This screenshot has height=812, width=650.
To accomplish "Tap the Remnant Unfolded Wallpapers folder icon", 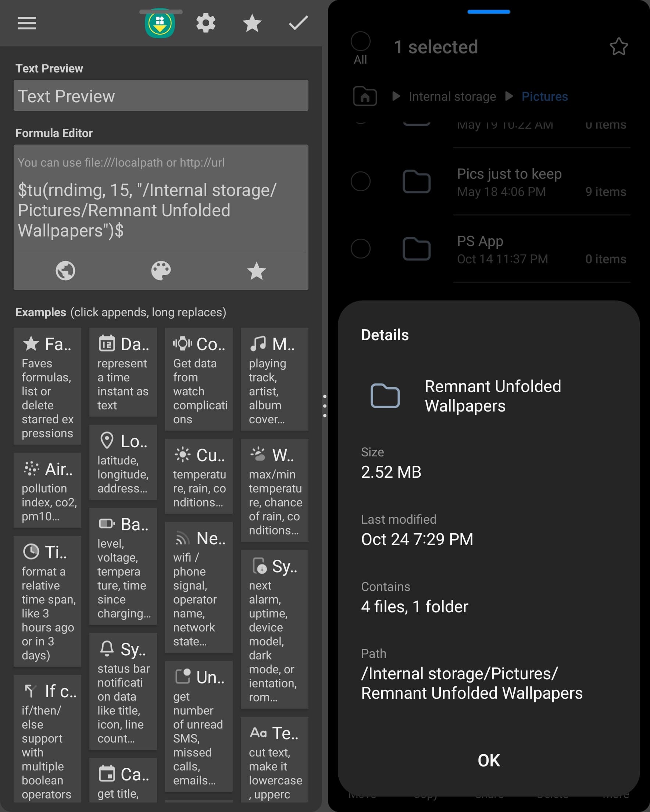I will [385, 396].
